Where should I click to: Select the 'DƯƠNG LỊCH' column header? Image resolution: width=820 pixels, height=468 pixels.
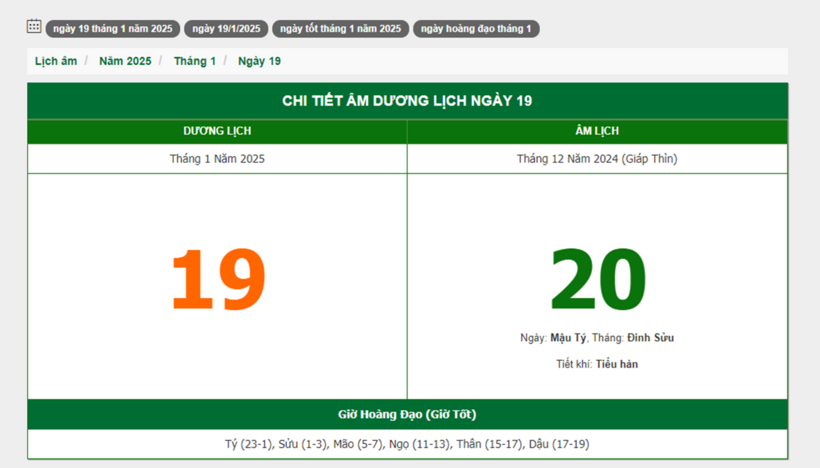(x=217, y=132)
